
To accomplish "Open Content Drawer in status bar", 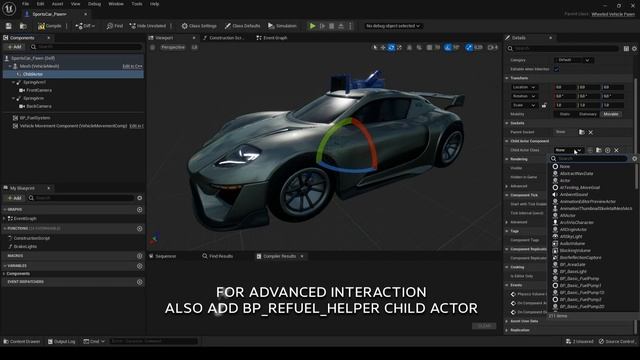I will (22, 342).
